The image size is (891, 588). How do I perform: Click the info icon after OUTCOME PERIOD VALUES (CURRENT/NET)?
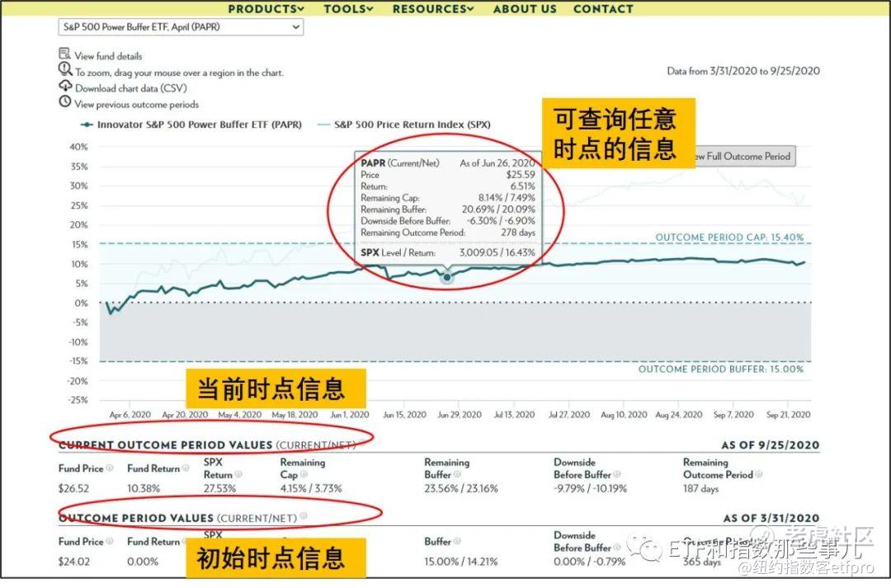tap(304, 516)
